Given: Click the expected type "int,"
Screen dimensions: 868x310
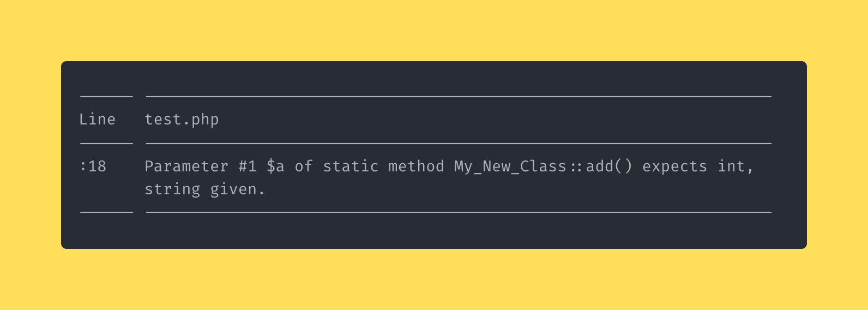Looking at the screenshot, I should pyautogui.click(x=736, y=166).
